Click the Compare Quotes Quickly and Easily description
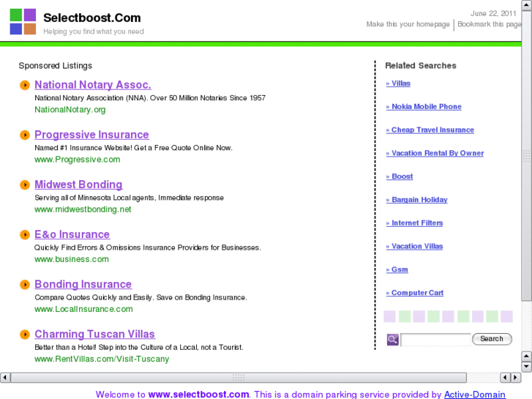 pos(141,298)
